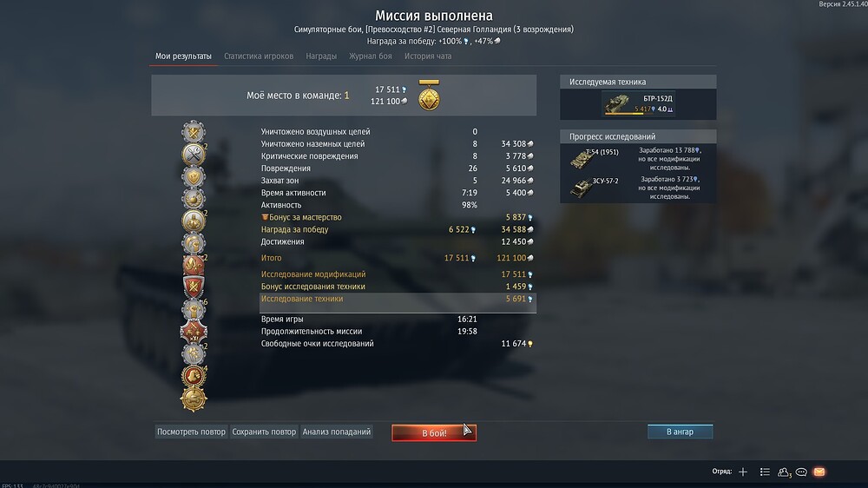Open the squad plus invite icon
Screen dimensions: 868x488
point(743,472)
